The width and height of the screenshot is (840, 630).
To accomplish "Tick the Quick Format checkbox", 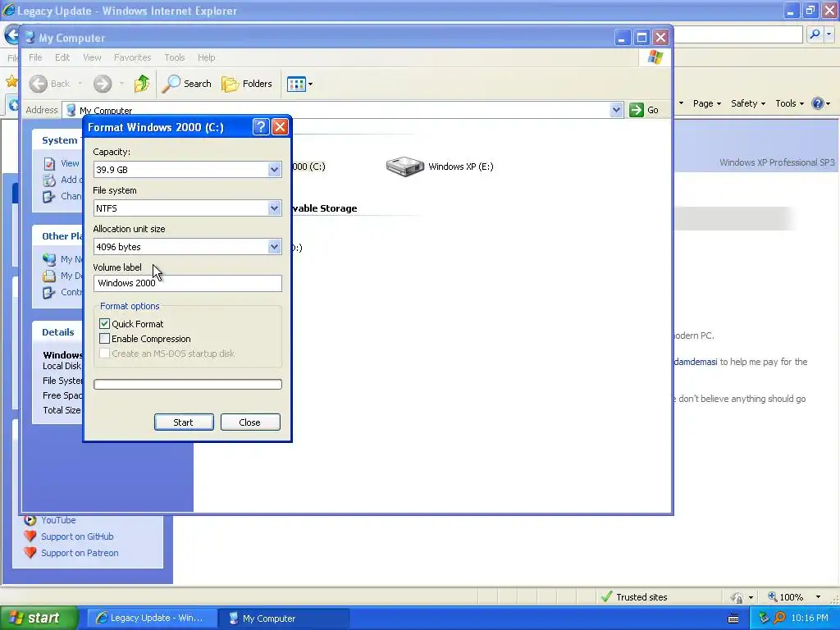I will 104,323.
